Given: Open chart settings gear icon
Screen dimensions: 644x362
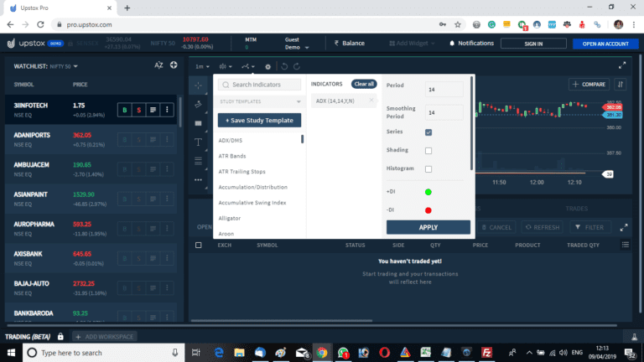Looking at the screenshot, I should click(267, 65).
